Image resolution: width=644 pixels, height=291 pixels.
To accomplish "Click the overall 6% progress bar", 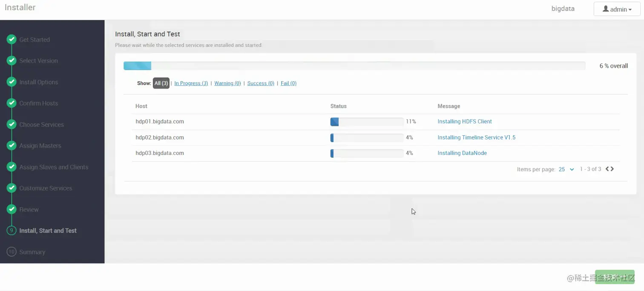I will coord(354,66).
